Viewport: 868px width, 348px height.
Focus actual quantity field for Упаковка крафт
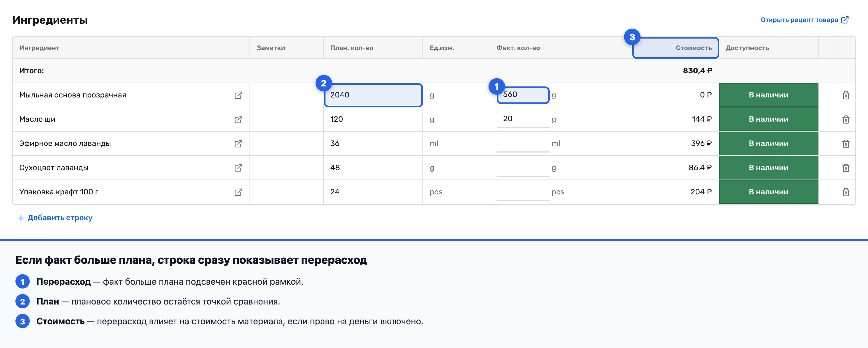point(523,192)
